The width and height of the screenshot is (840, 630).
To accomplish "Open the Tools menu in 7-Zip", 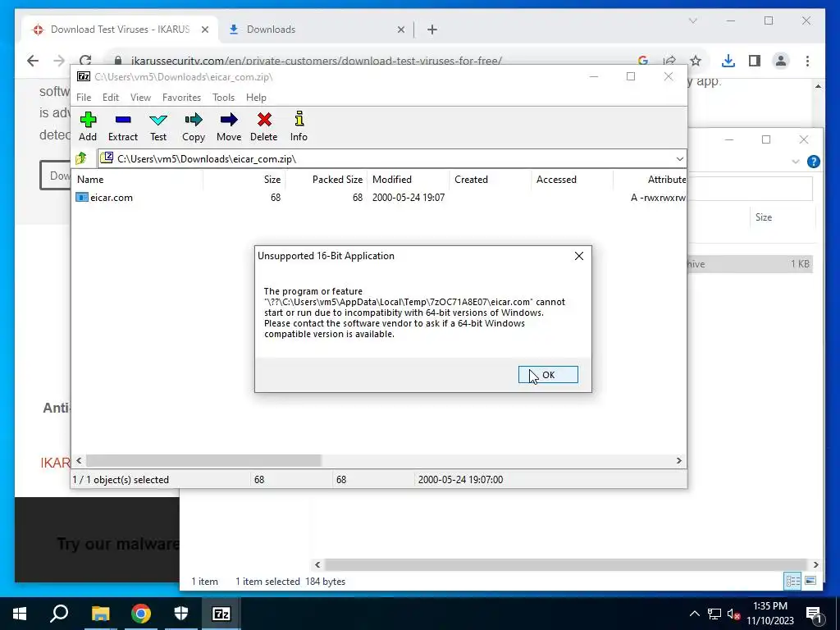I will (x=223, y=98).
